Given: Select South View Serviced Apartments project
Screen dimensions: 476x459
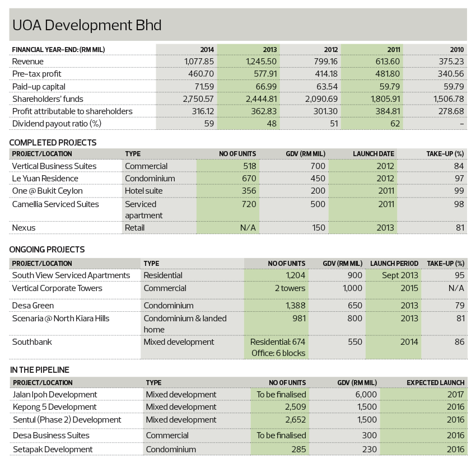Looking at the screenshot, I should pyautogui.click(x=71, y=275).
